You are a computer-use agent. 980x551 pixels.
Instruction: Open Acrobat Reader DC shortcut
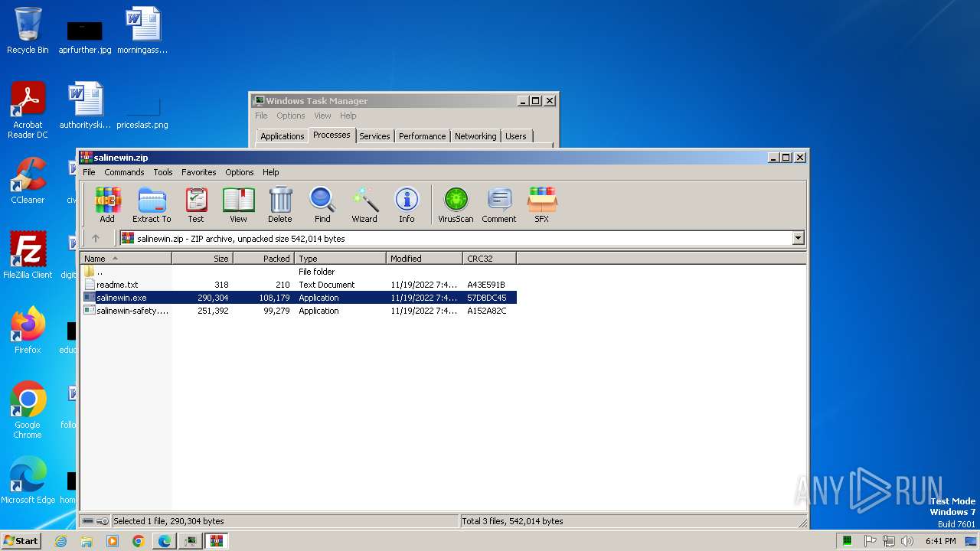click(x=28, y=110)
